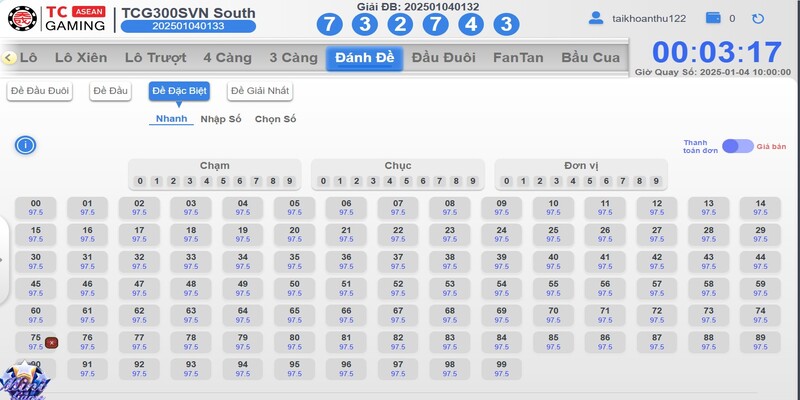Pick number 47 in the grid
Image resolution: width=800 pixels, height=400 pixels.
click(139, 287)
